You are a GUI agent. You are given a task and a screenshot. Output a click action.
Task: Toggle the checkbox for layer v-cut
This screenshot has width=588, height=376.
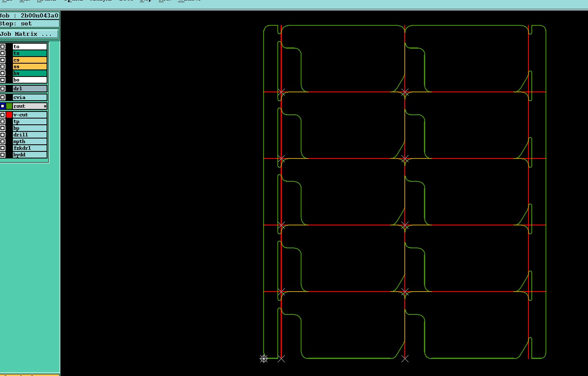(x=2, y=115)
